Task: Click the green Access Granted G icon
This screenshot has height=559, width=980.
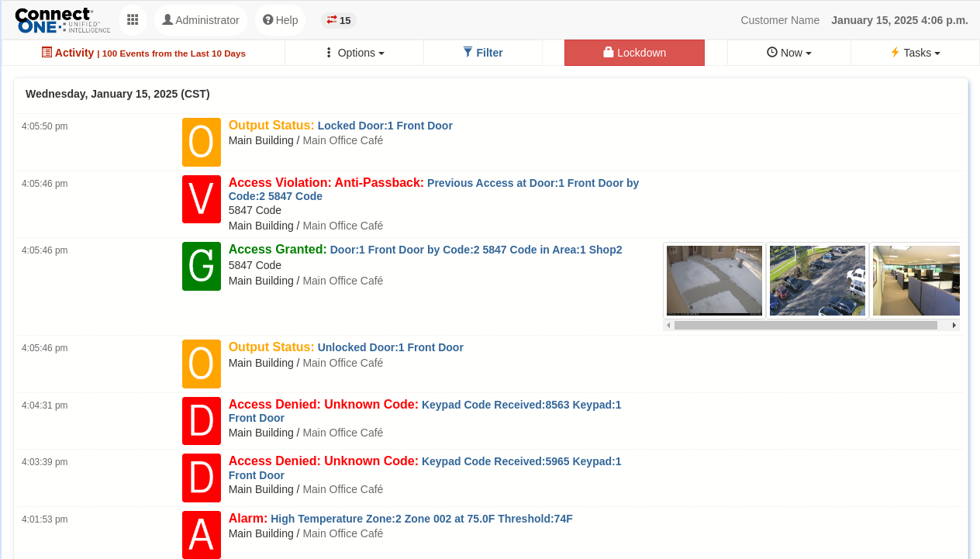Action: point(202,266)
